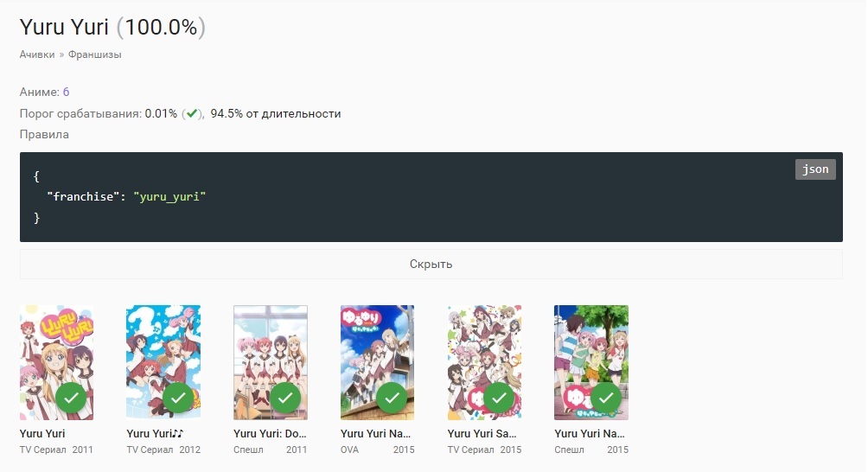Image resolution: width=868 pixels, height=472 pixels.
Task: Collapse the list with Скрыть
Action: click(x=431, y=264)
